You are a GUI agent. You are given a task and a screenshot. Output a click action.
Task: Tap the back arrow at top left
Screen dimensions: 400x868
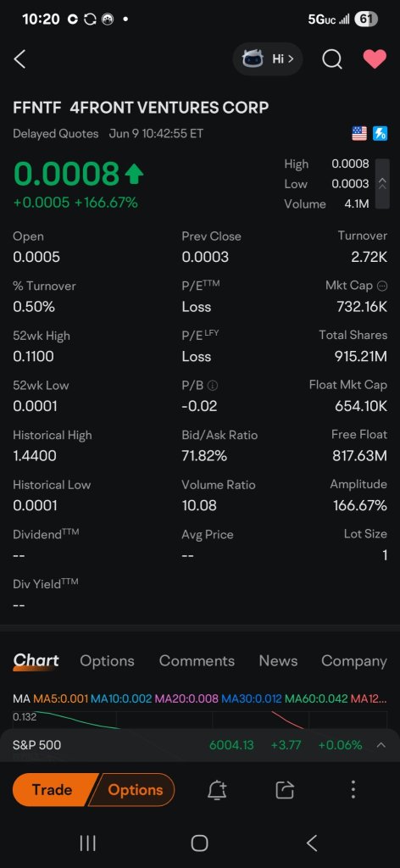[x=20, y=59]
